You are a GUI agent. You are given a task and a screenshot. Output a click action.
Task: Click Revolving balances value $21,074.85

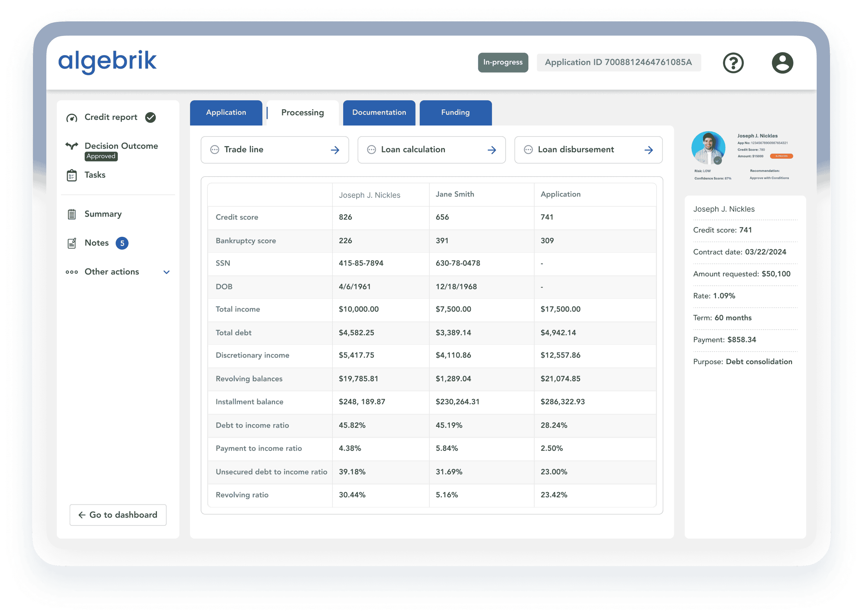pos(560,379)
